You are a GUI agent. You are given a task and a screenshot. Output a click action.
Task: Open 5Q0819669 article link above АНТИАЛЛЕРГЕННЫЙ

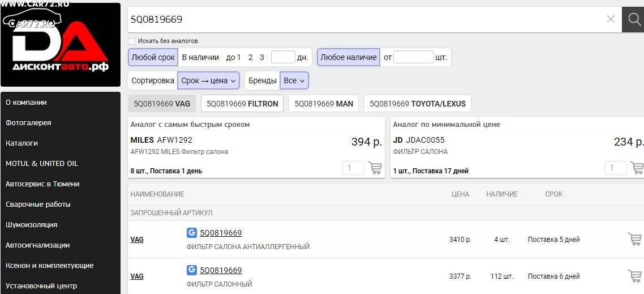point(221,233)
